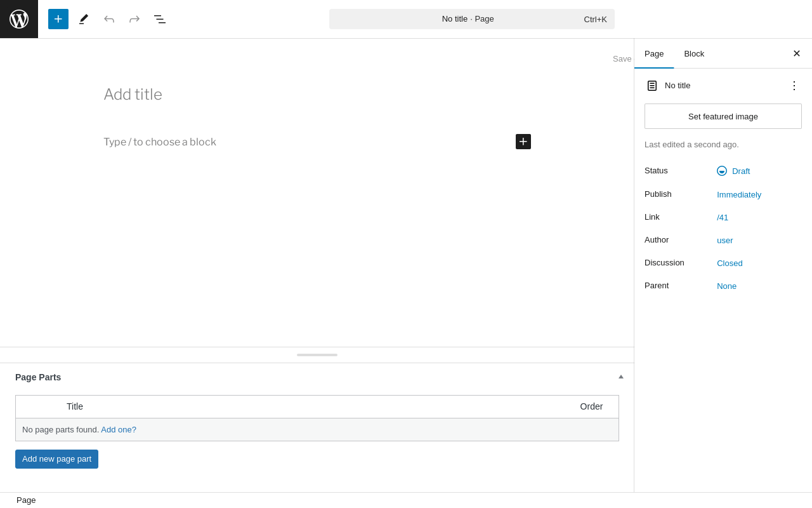Screen dimensions: 812x508
Task: Click the Title column header
Action: click(x=75, y=406)
